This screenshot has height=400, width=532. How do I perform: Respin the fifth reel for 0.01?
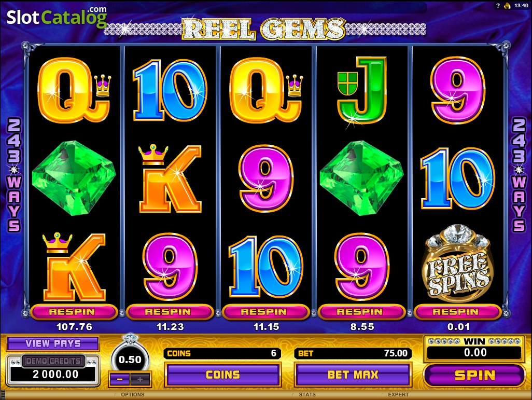[x=457, y=312]
